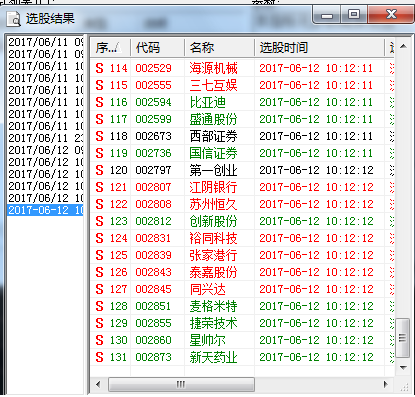The image size is (415, 397).
Task: Sort by the 名称 column header
Action: [219, 48]
